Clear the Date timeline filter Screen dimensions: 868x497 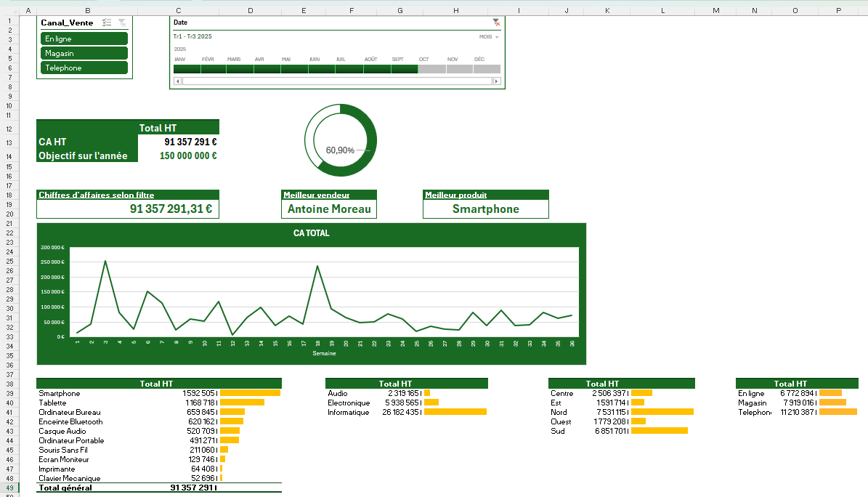click(495, 23)
